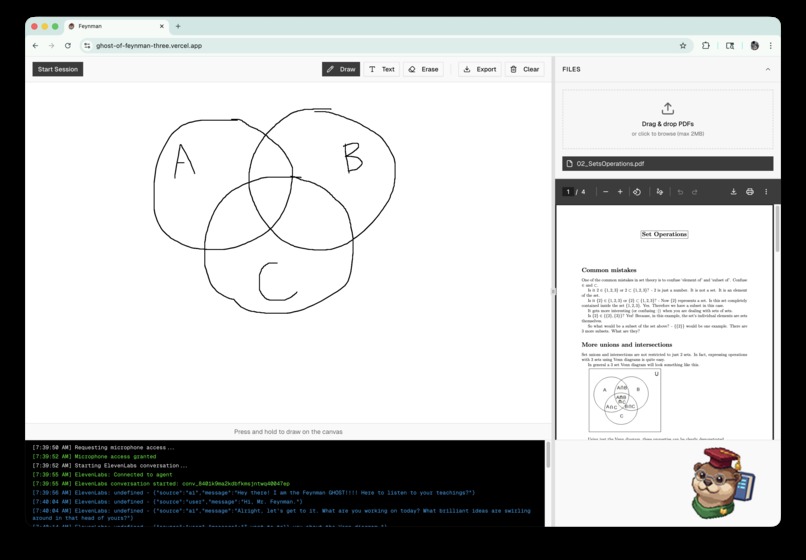Click the address bar URL
Screen dimensions: 806x560
click(149, 46)
